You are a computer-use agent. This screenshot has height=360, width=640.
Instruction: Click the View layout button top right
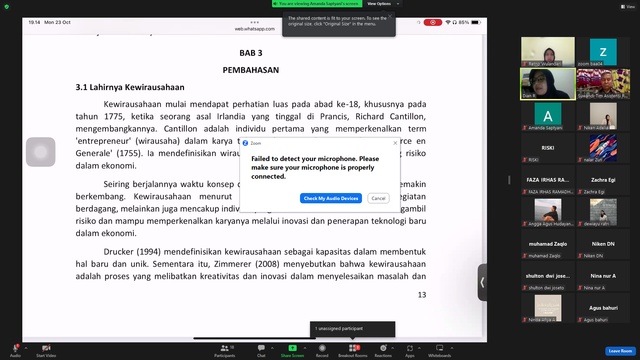(x=627, y=7)
